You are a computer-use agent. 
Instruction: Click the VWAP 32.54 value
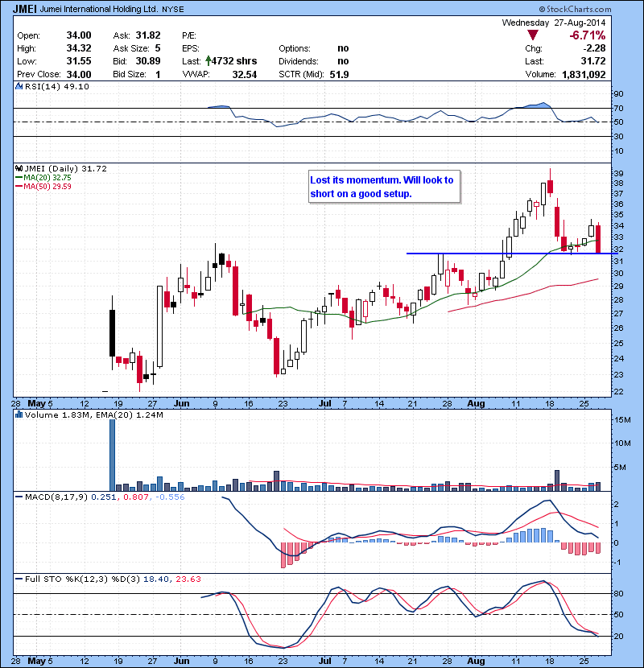(x=245, y=75)
